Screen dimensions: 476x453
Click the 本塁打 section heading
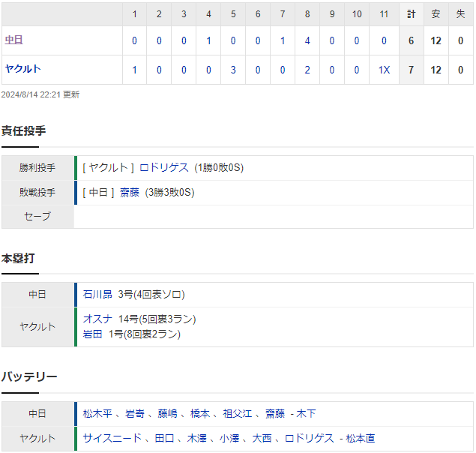pyautogui.click(x=18, y=258)
